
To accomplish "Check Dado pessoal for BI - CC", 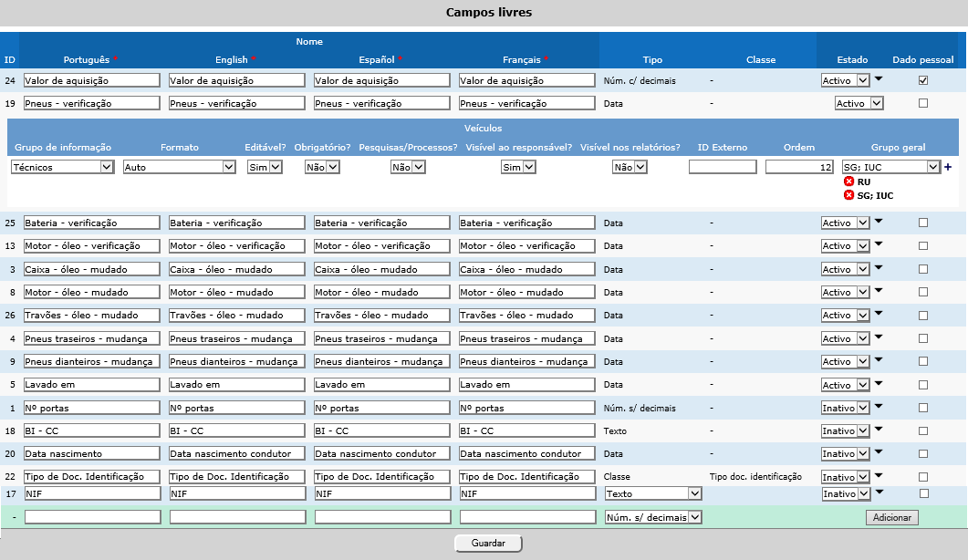I will click(x=923, y=431).
